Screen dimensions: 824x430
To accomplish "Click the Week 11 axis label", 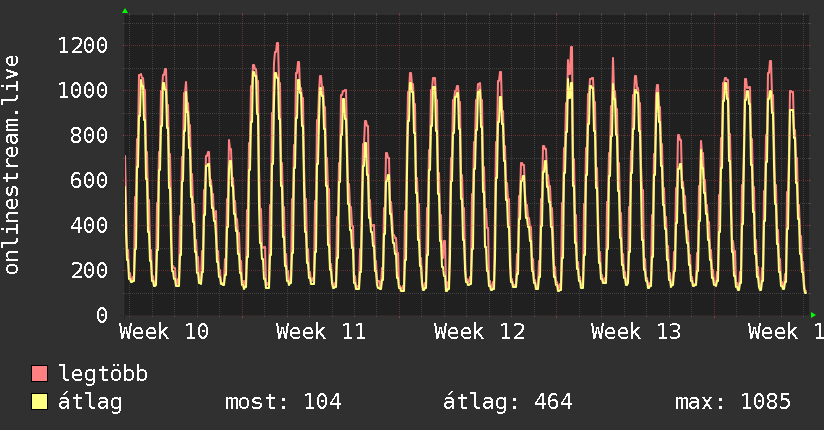I will pos(321,332).
